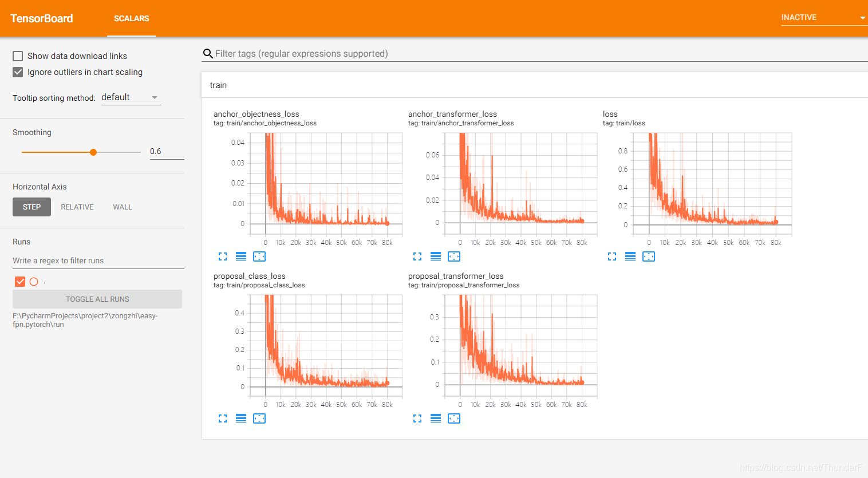
Task: Click the tag: train/proposal_class_loss label
Action: coord(259,285)
